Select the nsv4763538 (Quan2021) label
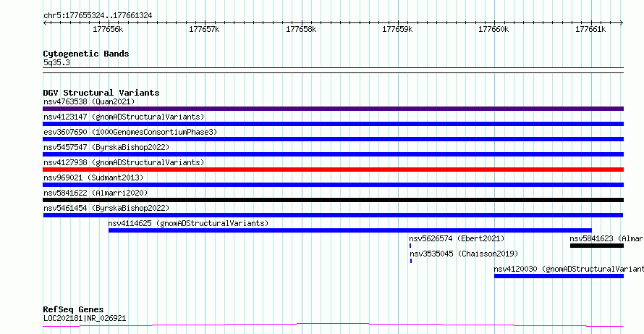Screen dimensions: 644x334 [89, 101]
